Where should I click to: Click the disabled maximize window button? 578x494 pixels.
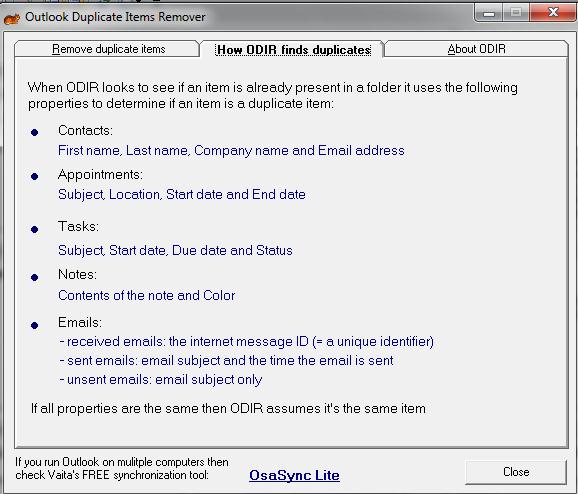[515, 13]
